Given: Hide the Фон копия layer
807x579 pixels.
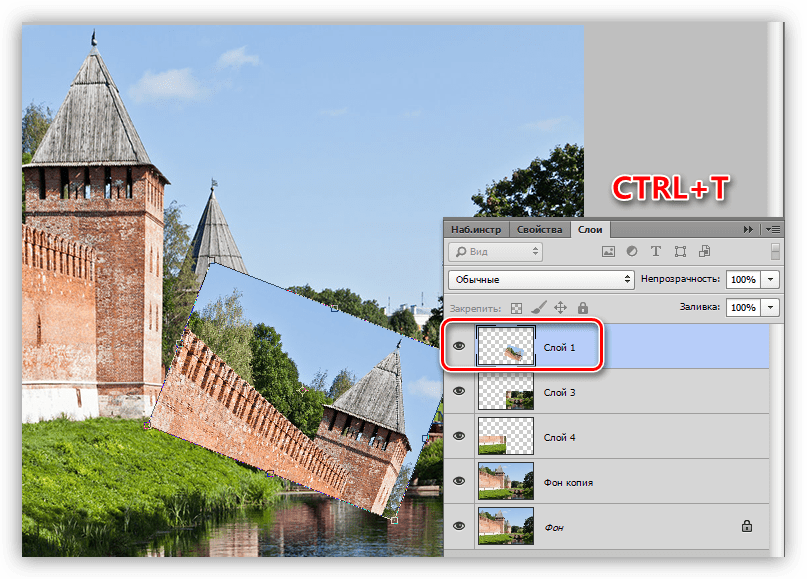Looking at the screenshot, I should (459, 481).
